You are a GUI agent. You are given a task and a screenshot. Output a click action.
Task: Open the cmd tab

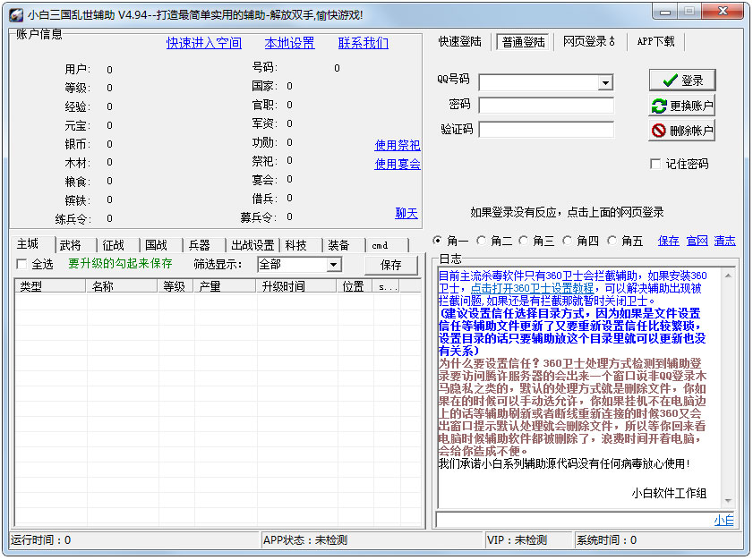381,246
